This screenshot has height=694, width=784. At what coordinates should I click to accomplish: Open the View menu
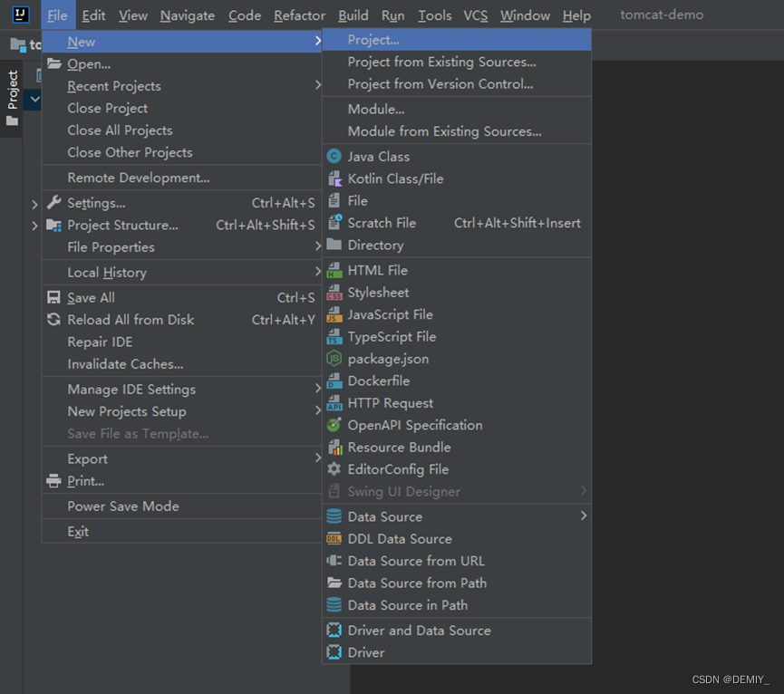133,15
